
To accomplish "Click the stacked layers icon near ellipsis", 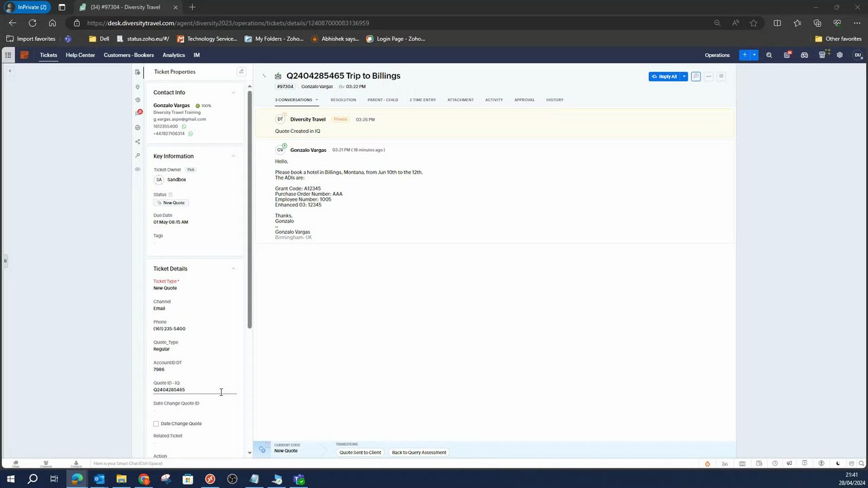I will [721, 77].
